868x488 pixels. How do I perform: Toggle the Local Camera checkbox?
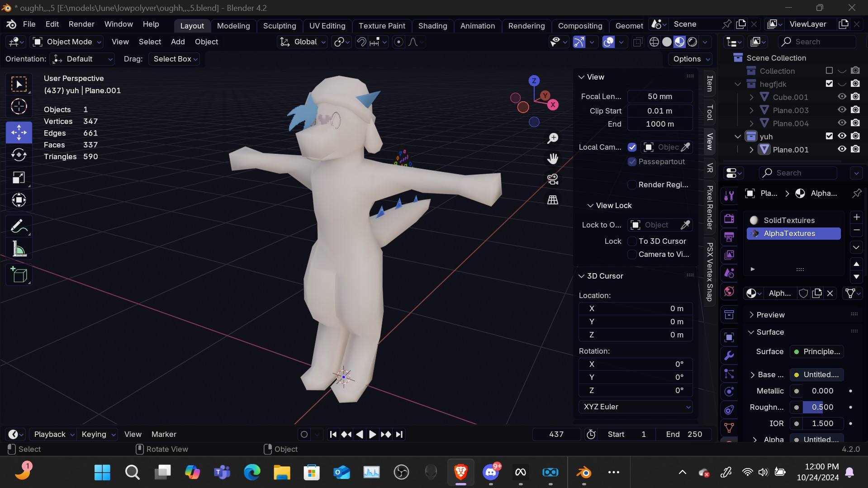point(632,147)
